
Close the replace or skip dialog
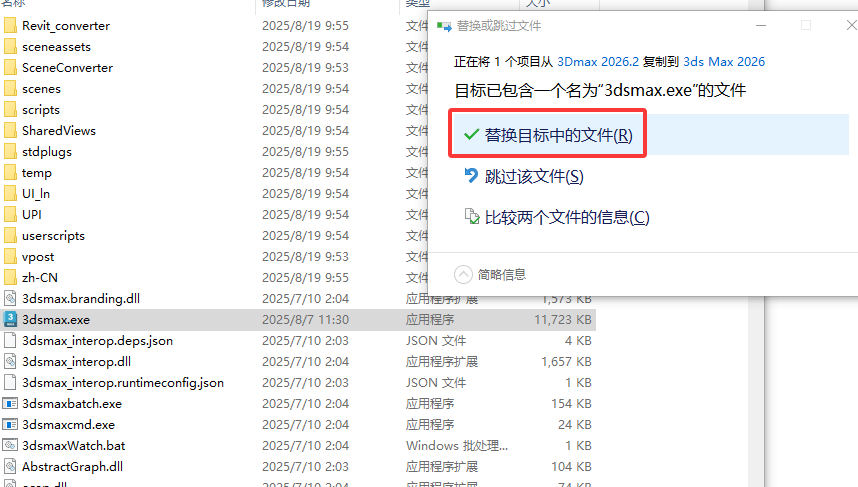pyautogui.click(x=851, y=25)
